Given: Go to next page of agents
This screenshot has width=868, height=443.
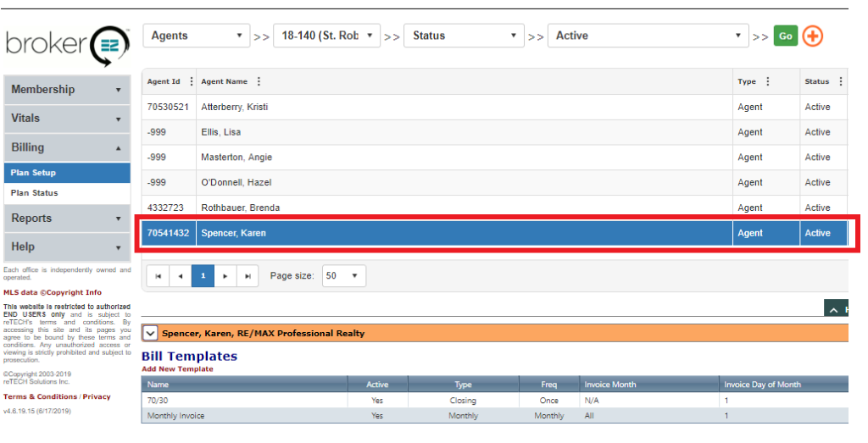Looking at the screenshot, I should [225, 276].
